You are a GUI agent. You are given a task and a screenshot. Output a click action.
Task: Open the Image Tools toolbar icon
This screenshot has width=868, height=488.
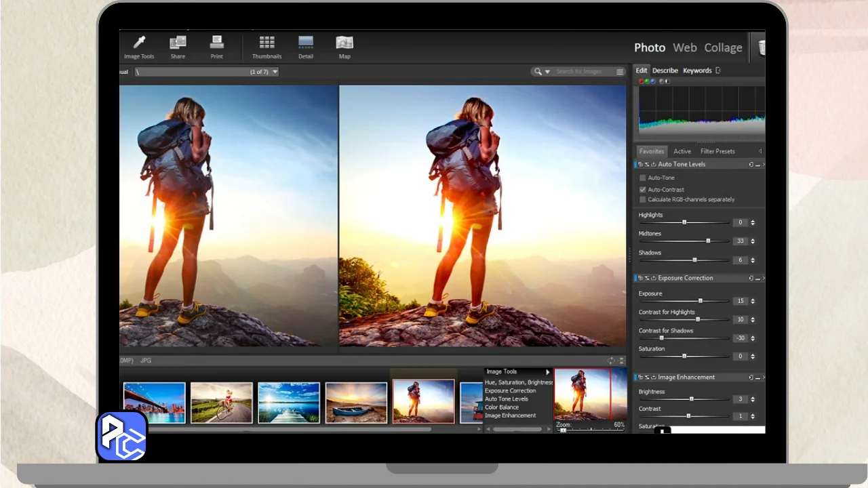[139, 43]
